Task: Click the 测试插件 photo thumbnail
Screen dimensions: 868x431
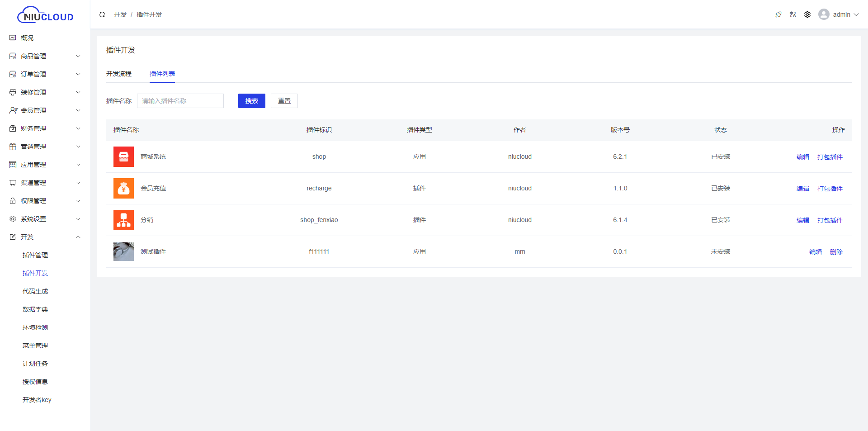Action: click(x=123, y=251)
